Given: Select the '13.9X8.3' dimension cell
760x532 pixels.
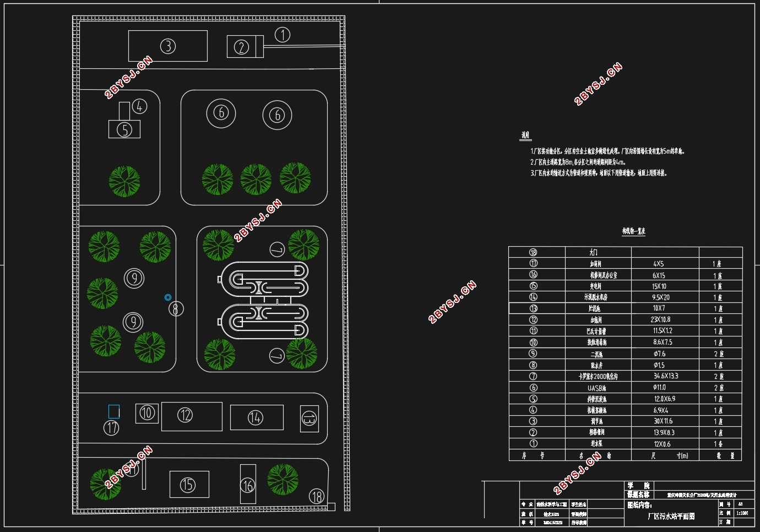Looking at the screenshot, I should click(665, 432).
